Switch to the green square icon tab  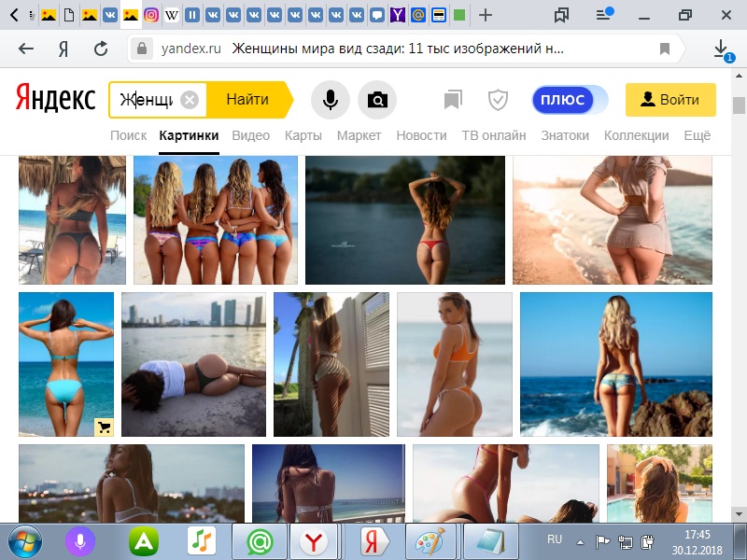click(459, 15)
